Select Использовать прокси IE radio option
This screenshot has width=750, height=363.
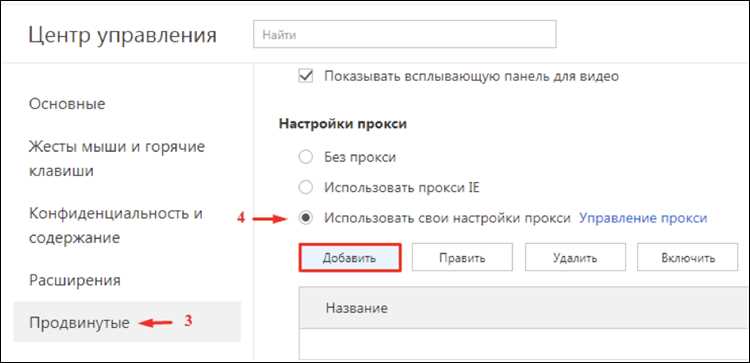pyautogui.click(x=305, y=187)
